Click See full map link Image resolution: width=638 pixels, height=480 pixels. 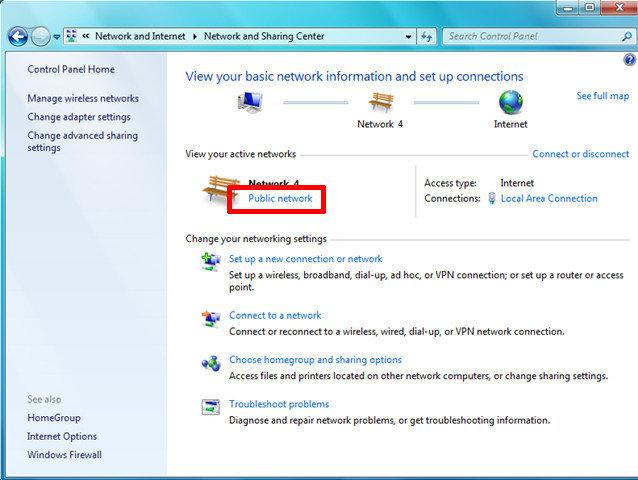click(x=603, y=96)
